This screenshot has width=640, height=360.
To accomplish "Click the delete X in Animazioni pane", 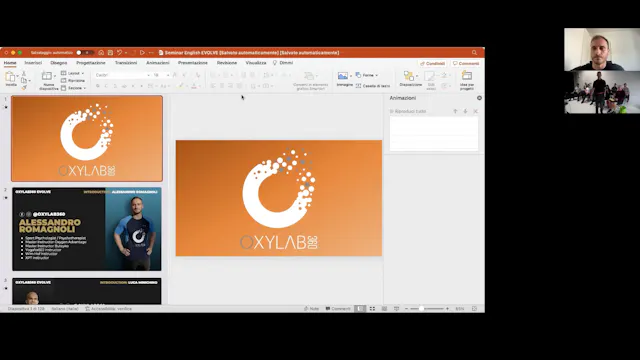I will (476, 111).
